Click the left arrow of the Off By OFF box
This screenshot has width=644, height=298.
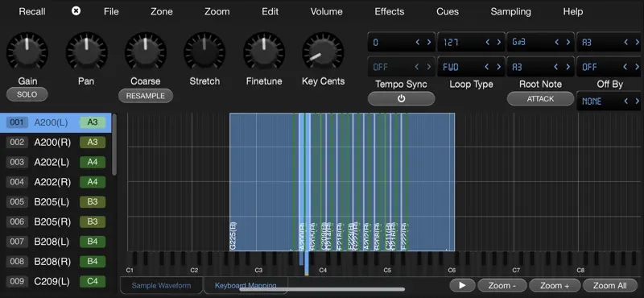click(x=626, y=67)
